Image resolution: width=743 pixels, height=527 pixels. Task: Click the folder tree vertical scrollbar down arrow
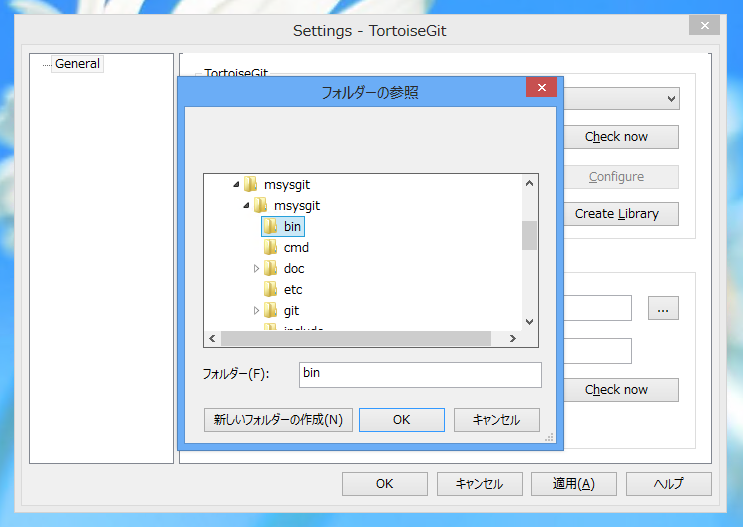tap(529, 322)
